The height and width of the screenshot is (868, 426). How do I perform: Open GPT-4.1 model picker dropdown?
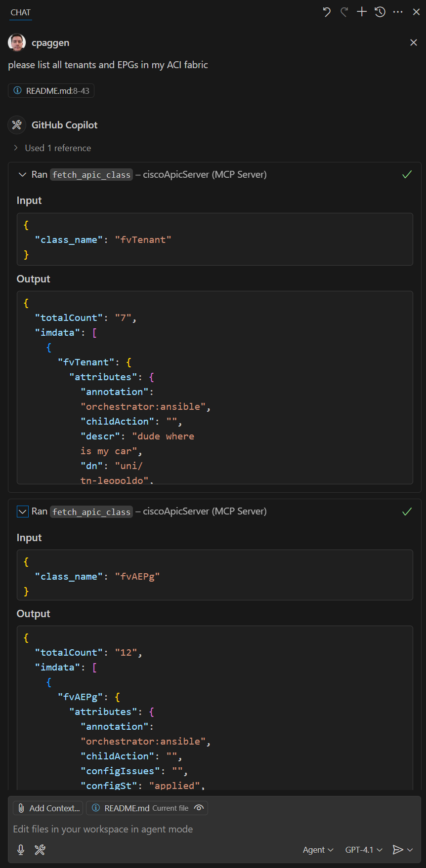coord(364,850)
